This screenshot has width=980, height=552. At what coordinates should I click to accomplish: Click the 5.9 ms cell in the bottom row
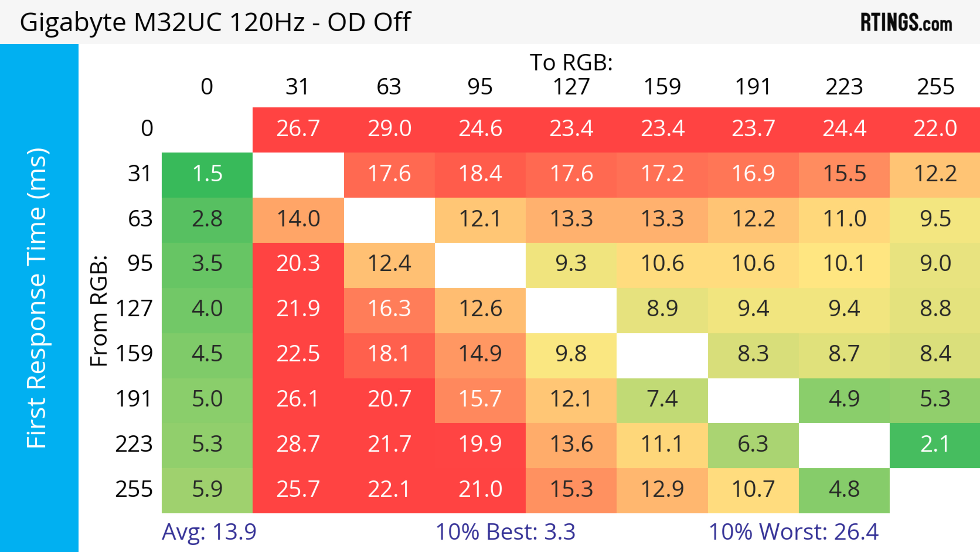(x=207, y=489)
